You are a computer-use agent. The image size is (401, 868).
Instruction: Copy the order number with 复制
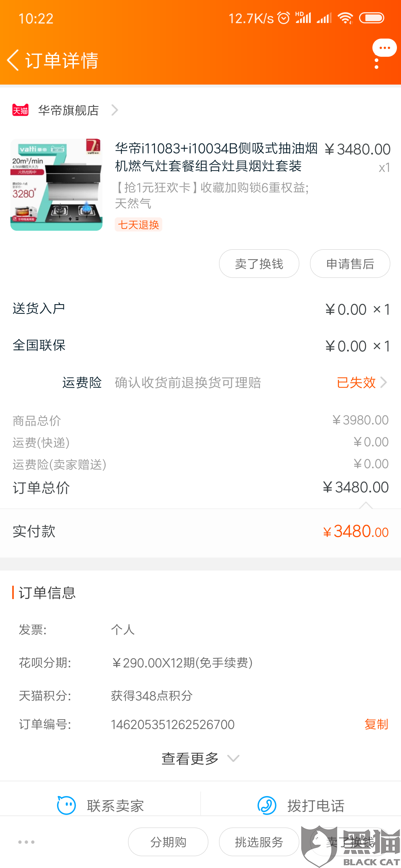pyautogui.click(x=376, y=724)
